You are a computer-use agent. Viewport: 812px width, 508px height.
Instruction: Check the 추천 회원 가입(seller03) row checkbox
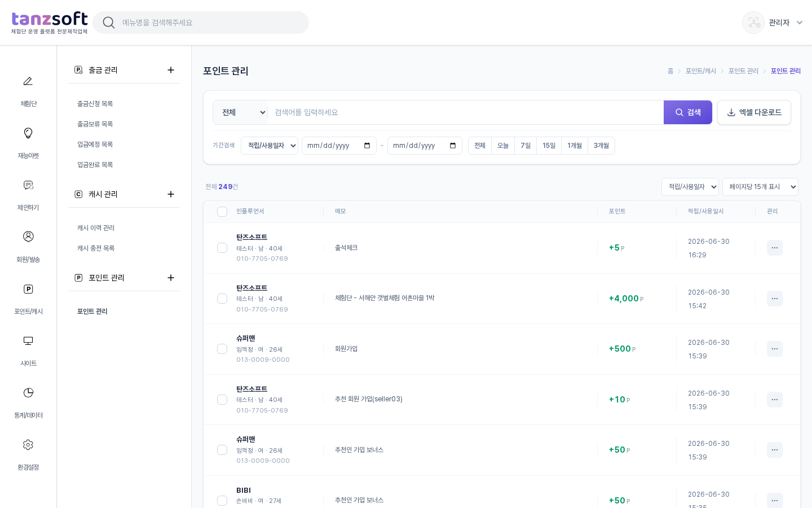coord(222,400)
